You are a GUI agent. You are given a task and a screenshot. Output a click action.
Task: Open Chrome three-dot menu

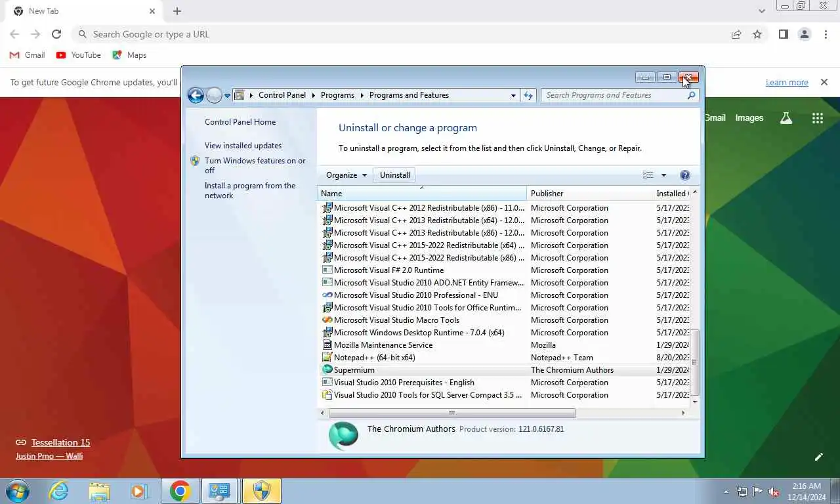pos(826,34)
